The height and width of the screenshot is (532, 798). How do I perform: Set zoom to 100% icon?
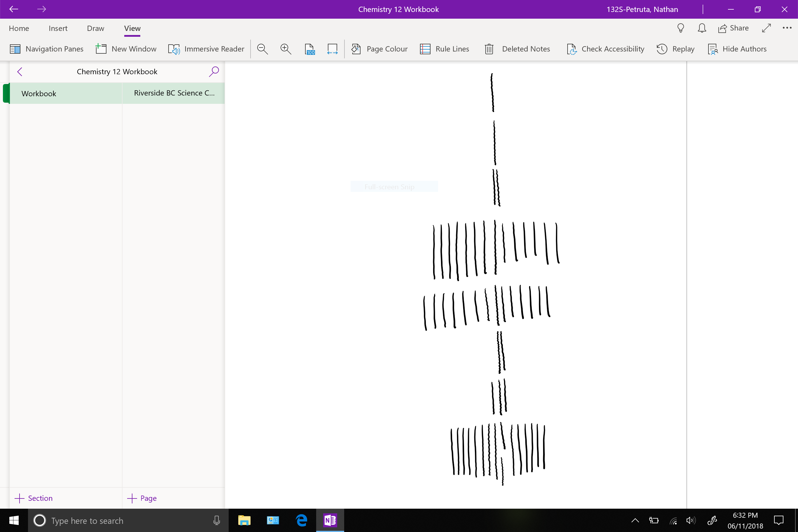[x=309, y=49]
